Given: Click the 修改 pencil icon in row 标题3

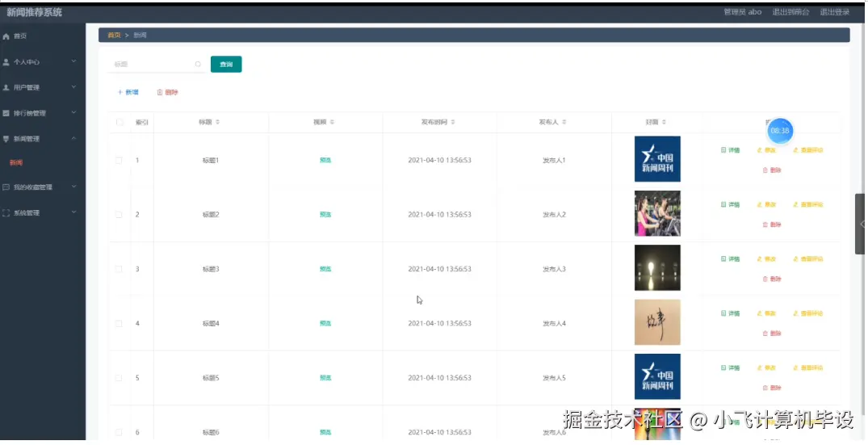Looking at the screenshot, I should coord(760,259).
